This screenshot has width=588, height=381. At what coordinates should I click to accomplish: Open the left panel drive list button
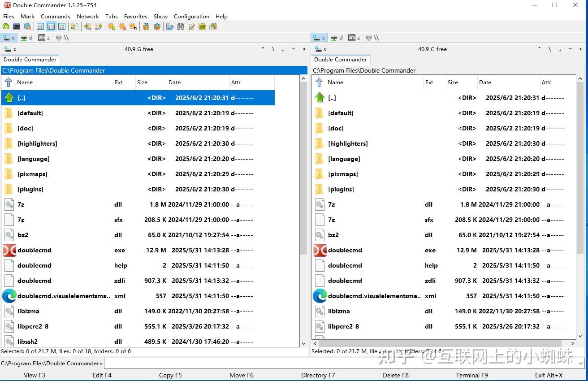tap(9, 49)
